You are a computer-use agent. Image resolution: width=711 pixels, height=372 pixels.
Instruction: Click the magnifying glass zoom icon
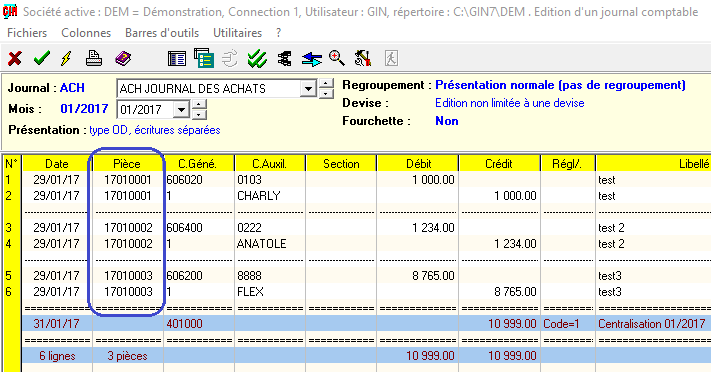point(336,59)
